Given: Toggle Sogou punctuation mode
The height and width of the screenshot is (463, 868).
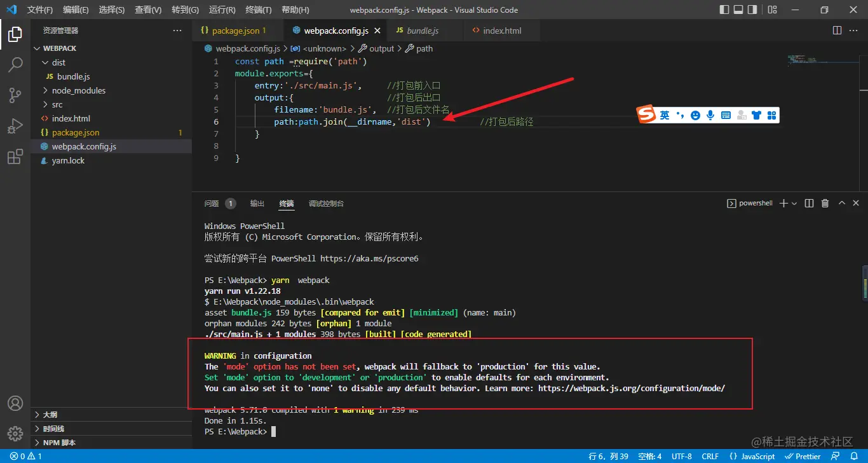Looking at the screenshot, I should point(680,115).
